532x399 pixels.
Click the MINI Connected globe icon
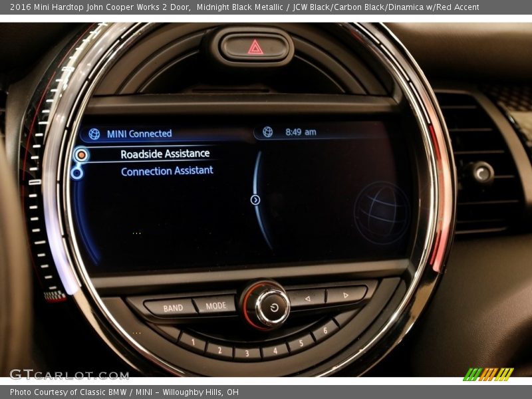[x=94, y=134]
